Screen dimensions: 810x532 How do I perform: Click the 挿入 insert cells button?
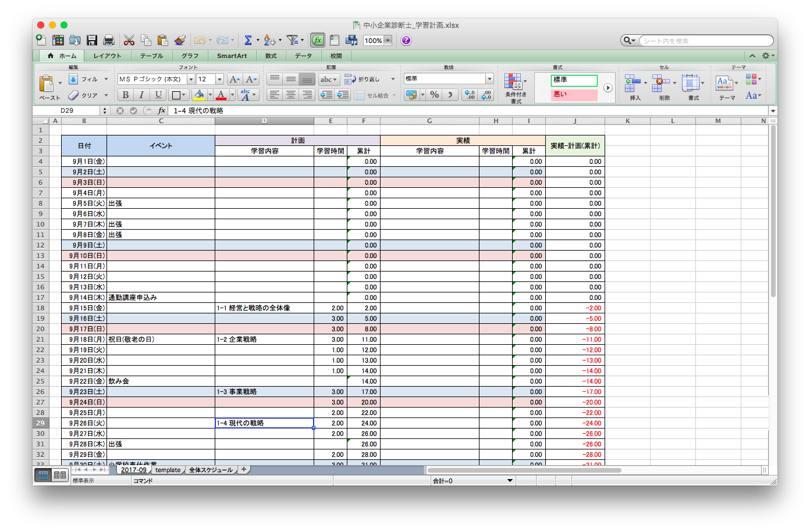pyautogui.click(x=634, y=87)
